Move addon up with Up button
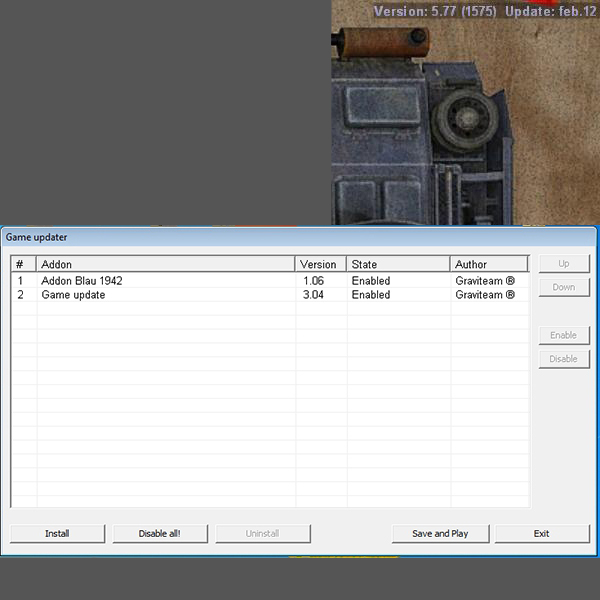 [564, 264]
